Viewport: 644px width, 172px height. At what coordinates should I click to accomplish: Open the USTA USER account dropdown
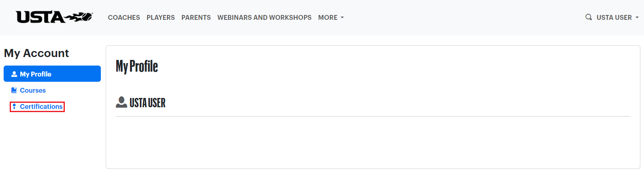click(x=617, y=17)
